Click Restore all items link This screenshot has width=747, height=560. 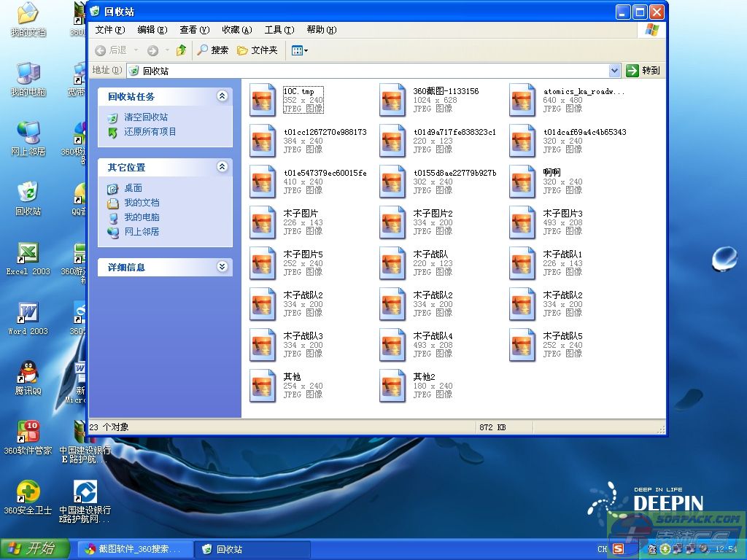pyautogui.click(x=150, y=132)
